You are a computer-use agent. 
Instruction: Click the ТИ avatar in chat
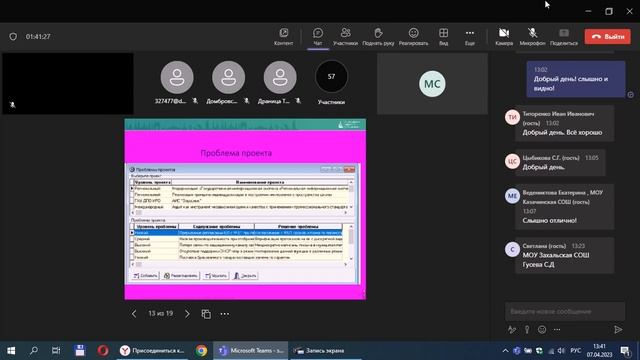coord(512,117)
